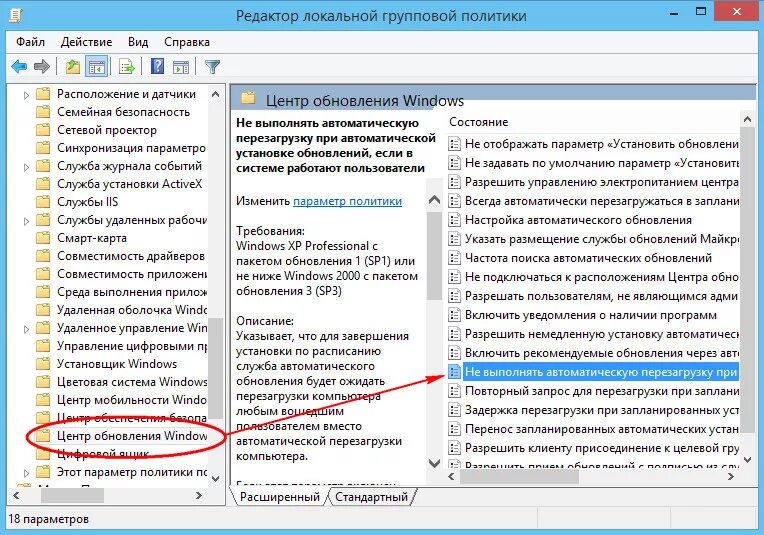Select Установщик Windows folder
The height and width of the screenshot is (535, 764).
(116, 364)
